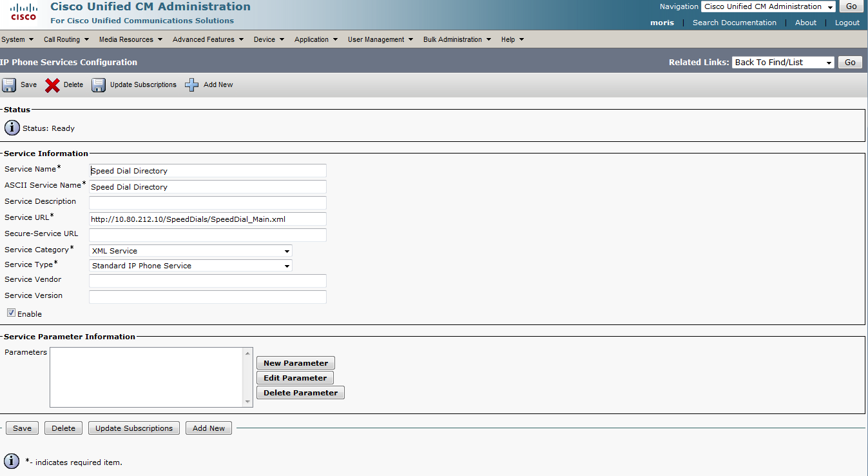868x476 pixels.
Task: Open the Call Routing menu
Action: click(x=66, y=39)
